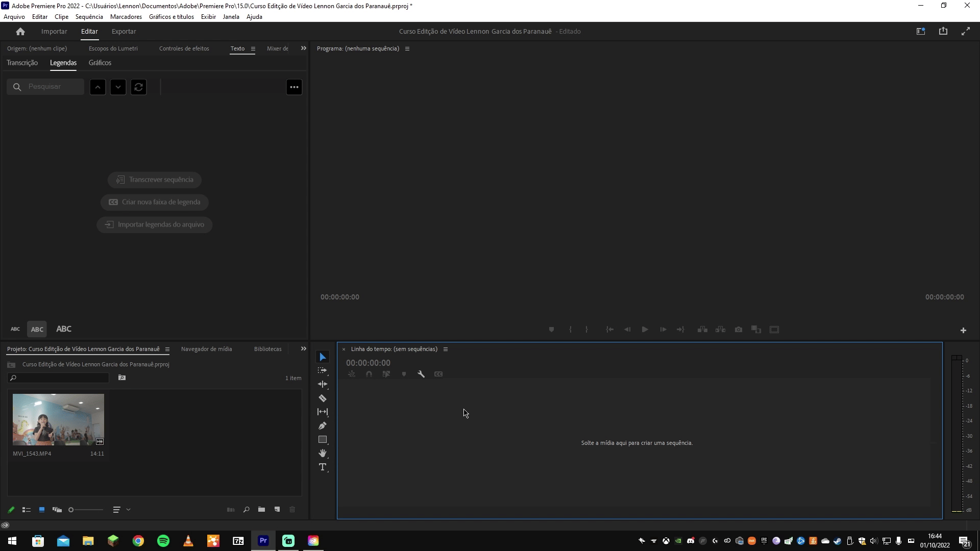Switch to the Transcrição tab
This screenshot has height=551, width=980.
(22, 63)
